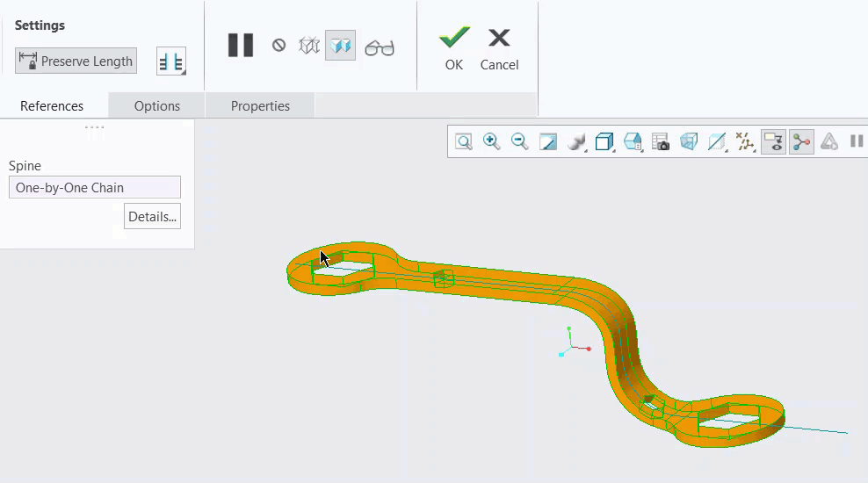Zoom out using the magnifier minus icon

(520, 141)
